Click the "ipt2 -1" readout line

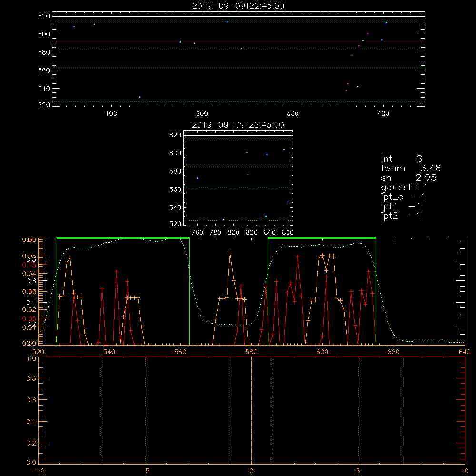coord(401,216)
